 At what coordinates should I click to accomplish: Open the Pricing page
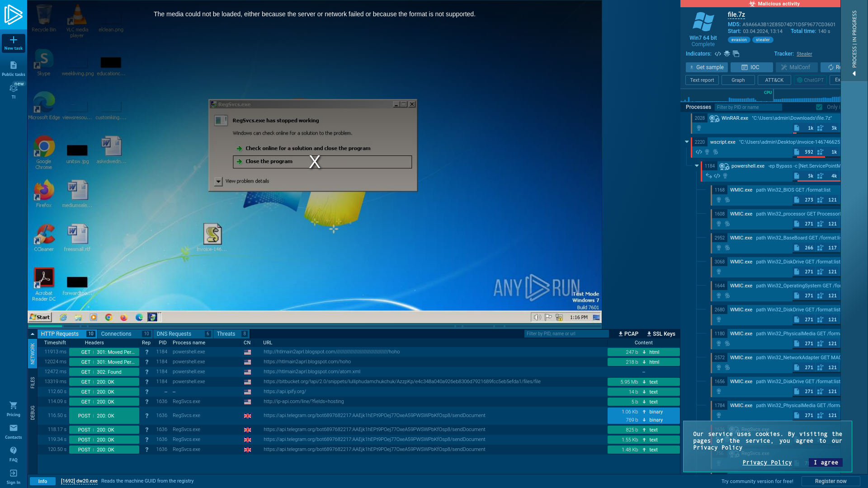coord(14,409)
